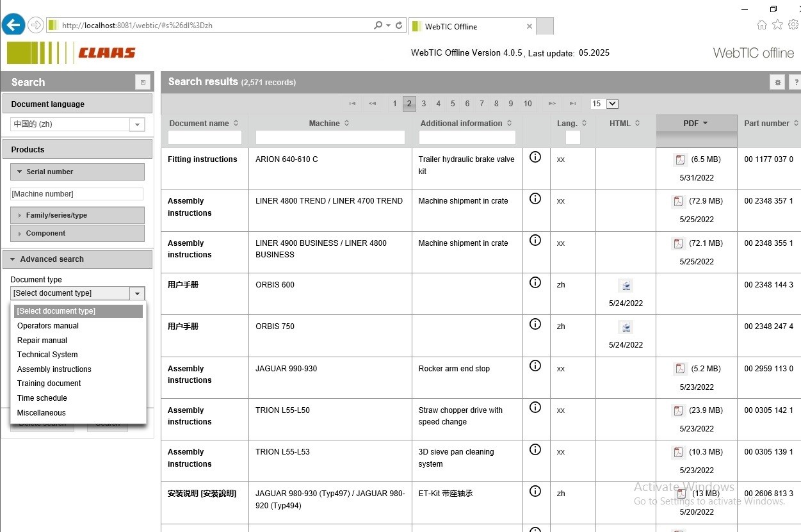Open 5.2 MB PDF for JAGUAR 990-930
Image resolution: width=801 pixels, height=532 pixels.
[679, 369]
